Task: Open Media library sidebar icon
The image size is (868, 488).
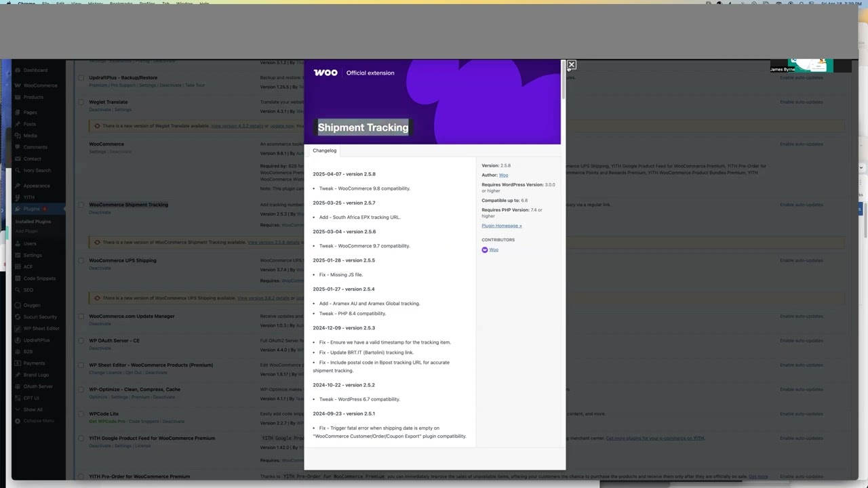Action: 17,136
